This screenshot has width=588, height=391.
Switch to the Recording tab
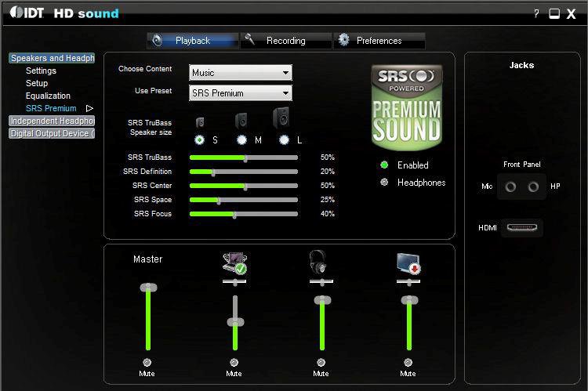pos(285,41)
